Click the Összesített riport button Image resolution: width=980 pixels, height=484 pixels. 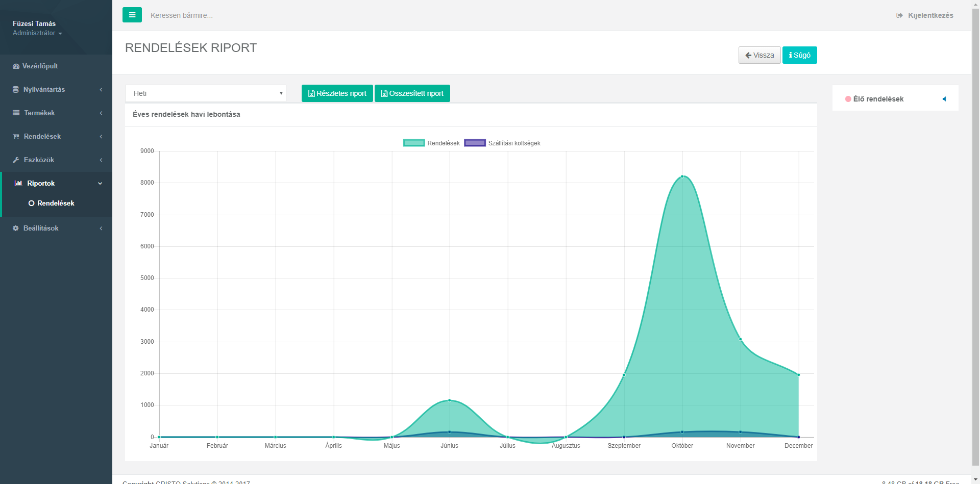[x=412, y=93]
